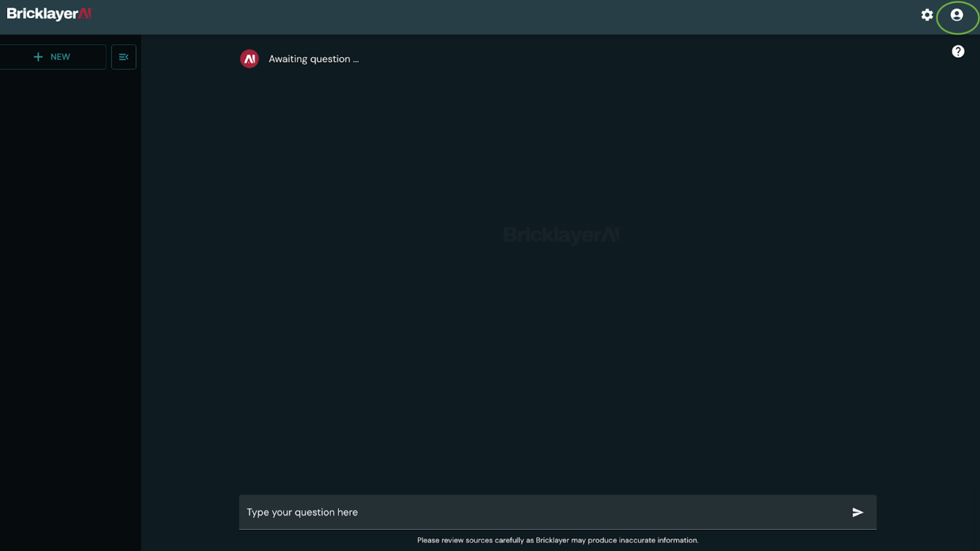The height and width of the screenshot is (551, 980).
Task: Open the user account profile icon
Action: (x=957, y=15)
